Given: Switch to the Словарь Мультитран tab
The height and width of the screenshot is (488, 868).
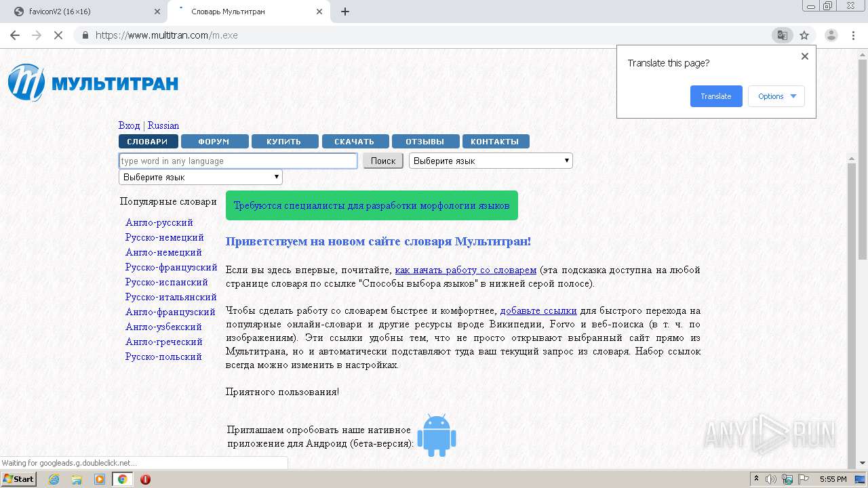Looking at the screenshot, I should (248, 12).
